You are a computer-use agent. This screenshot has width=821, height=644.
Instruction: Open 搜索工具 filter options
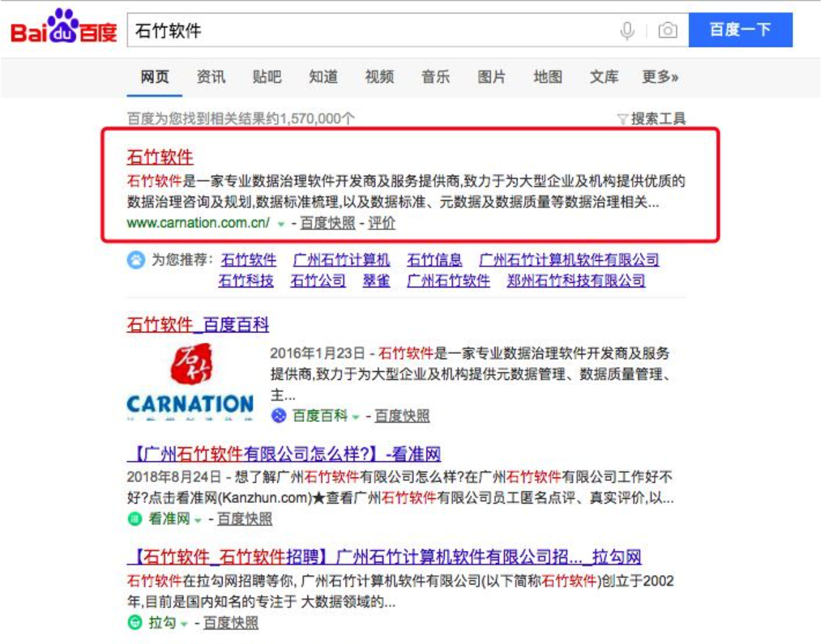coord(652,119)
